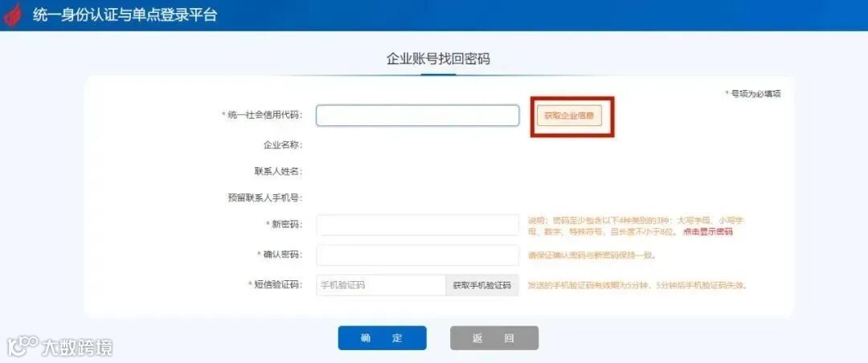Viewport: 868px width, 363px height.
Task: Click the 点击显示密码 link
Action: [x=707, y=232]
